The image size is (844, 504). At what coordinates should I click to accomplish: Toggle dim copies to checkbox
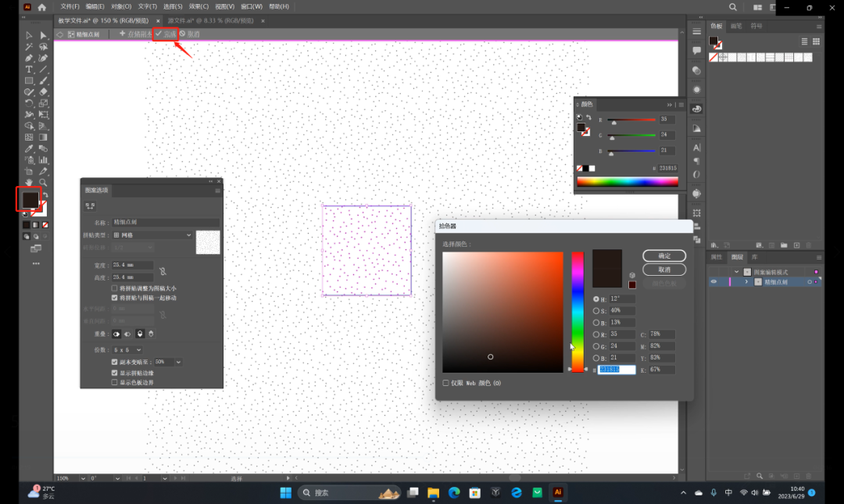114,362
